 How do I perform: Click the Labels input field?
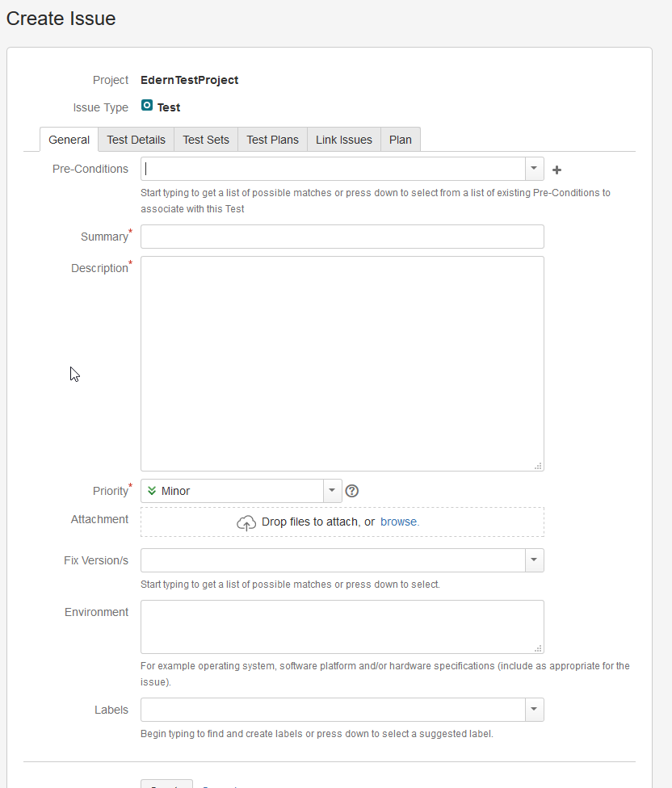coord(334,709)
